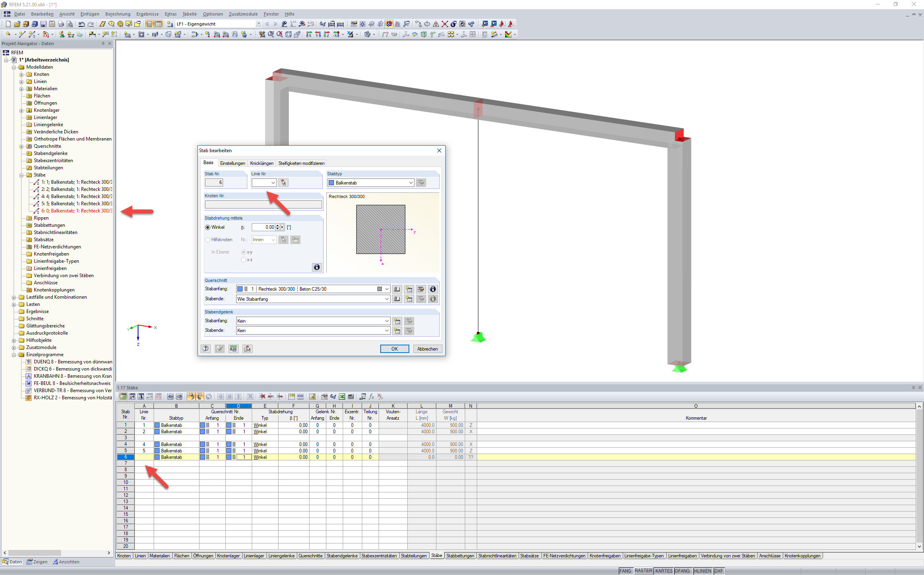
Task: Click the save icon in the toolbar
Action: click(x=43, y=24)
